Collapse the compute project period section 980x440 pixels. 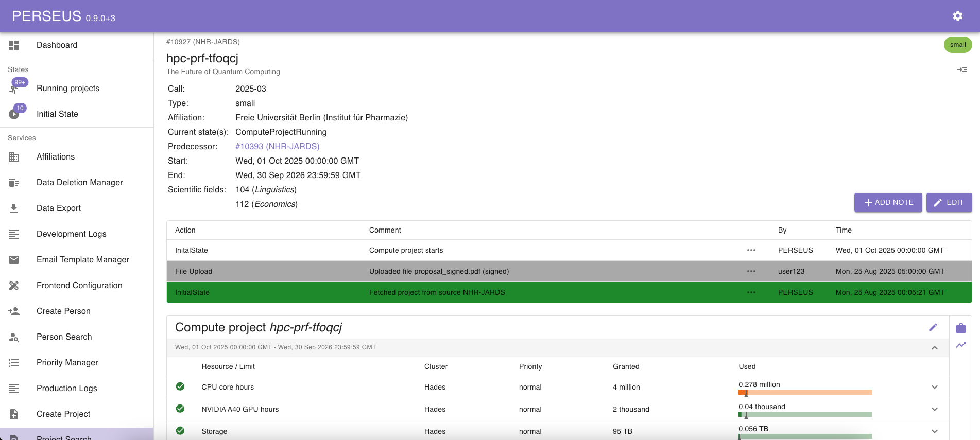pos(934,348)
